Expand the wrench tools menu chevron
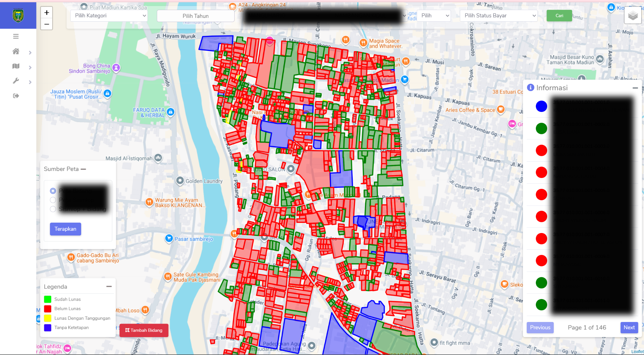 (30, 82)
